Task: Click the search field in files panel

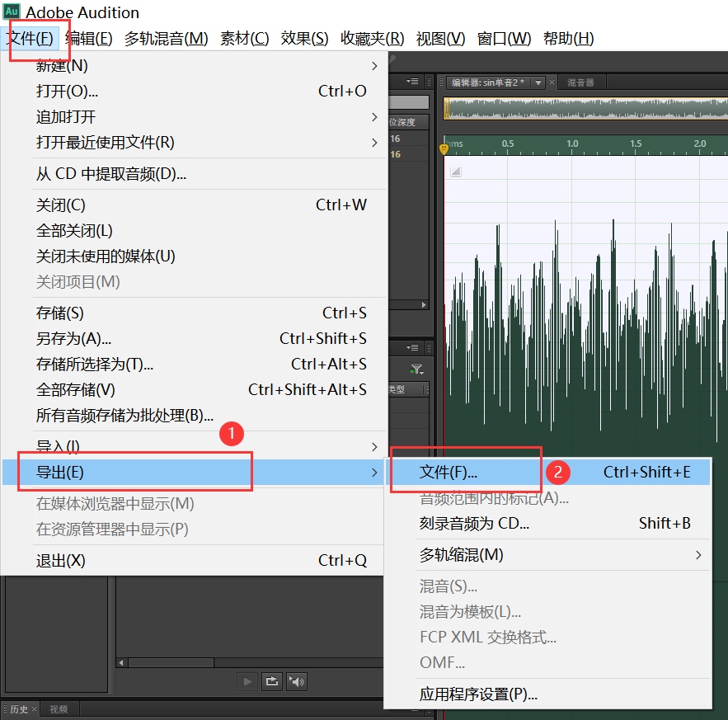Action: [x=409, y=101]
